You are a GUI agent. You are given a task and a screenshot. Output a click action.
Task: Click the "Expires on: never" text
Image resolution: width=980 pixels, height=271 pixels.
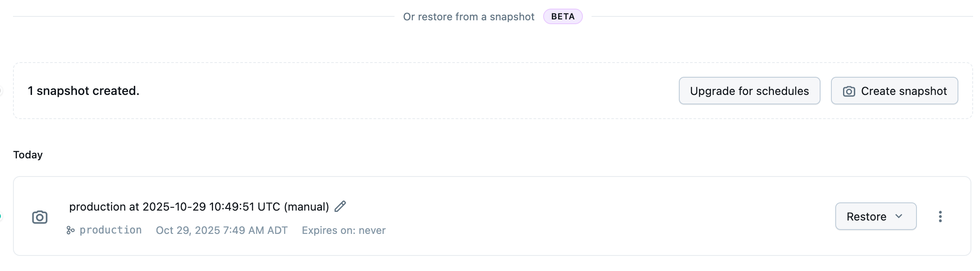pyautogui.click(x=344, y=230)
